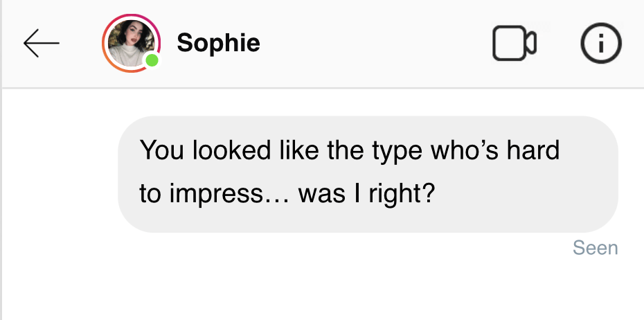This screenshot has height=320, width=644.
Task: Click the bold 'Sophie' header title
Action: click(218, 43)
